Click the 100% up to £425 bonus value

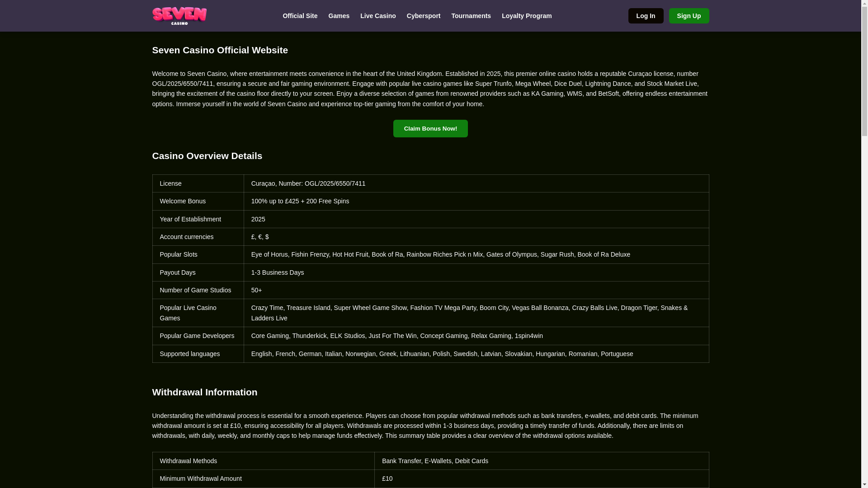(x=476, y=201)
